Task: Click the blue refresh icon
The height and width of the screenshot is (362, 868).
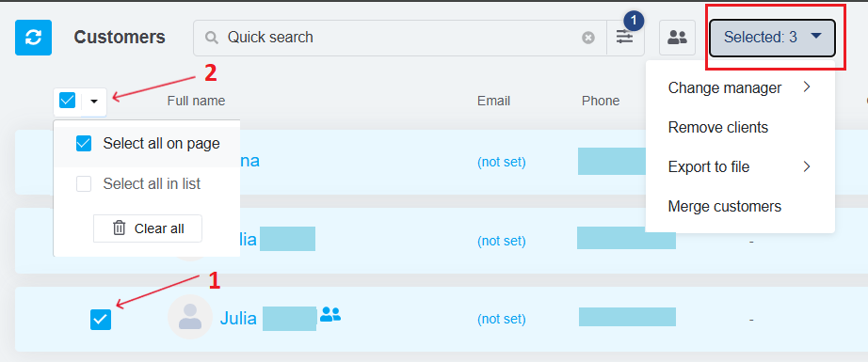Action: (x=33, y=38)
